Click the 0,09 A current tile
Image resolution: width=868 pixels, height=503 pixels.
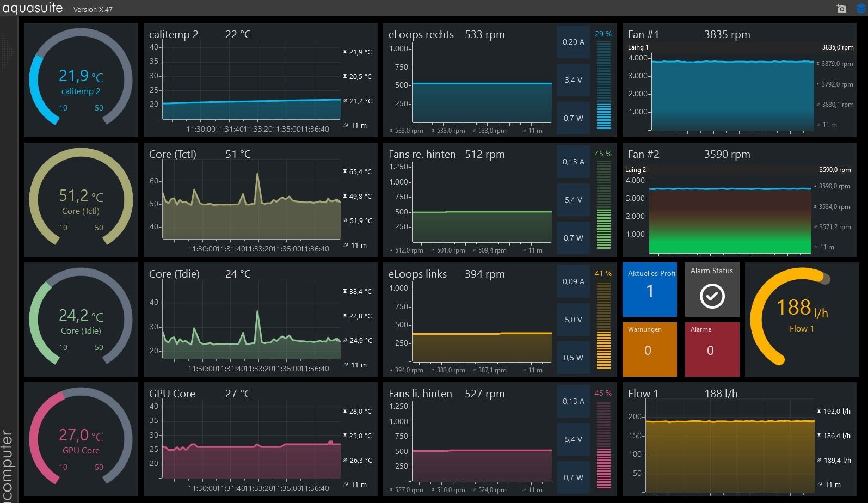[x=574, y=281]
